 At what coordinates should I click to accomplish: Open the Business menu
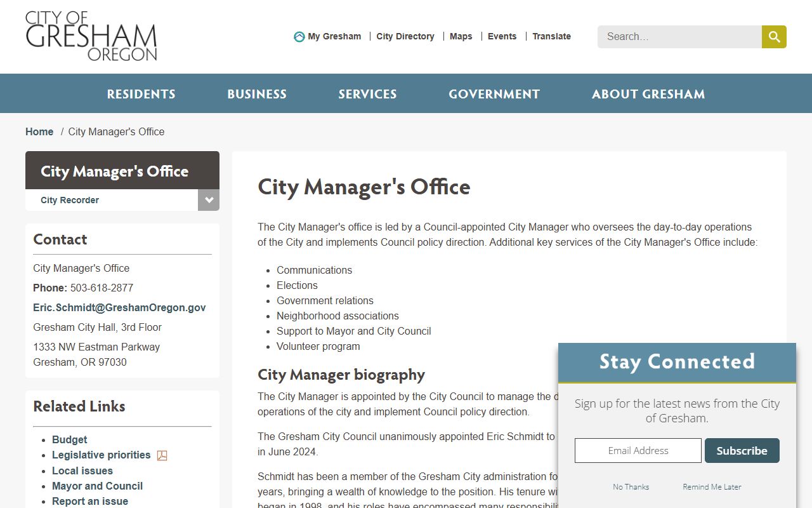[257, 94]
